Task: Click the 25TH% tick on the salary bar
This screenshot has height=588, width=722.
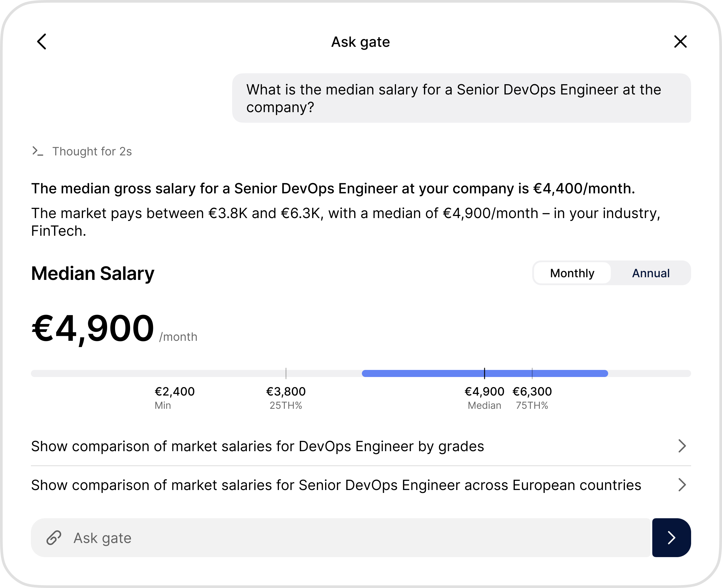Action: 286,373
